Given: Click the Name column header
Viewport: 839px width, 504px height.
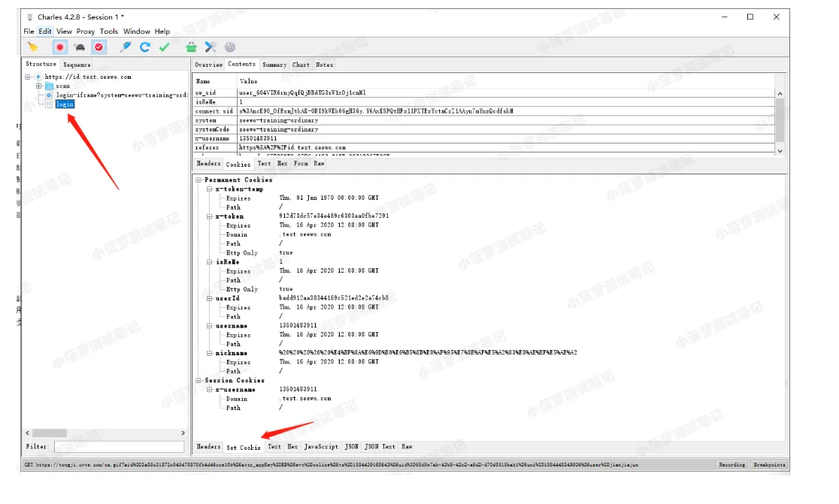Looking at the screenshot, I should coord(214,81).
